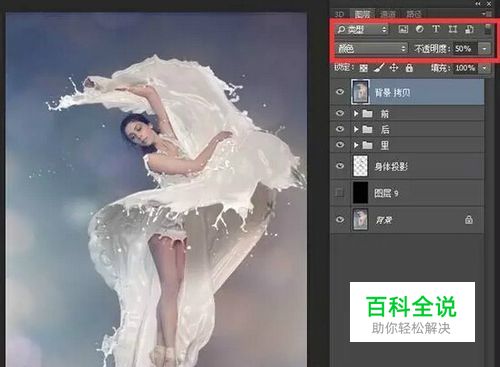Select the 背景 layer name
Image resolution: width=500 pixels, height=367 pixels.
pyautogui.click(x=384, y=220)
